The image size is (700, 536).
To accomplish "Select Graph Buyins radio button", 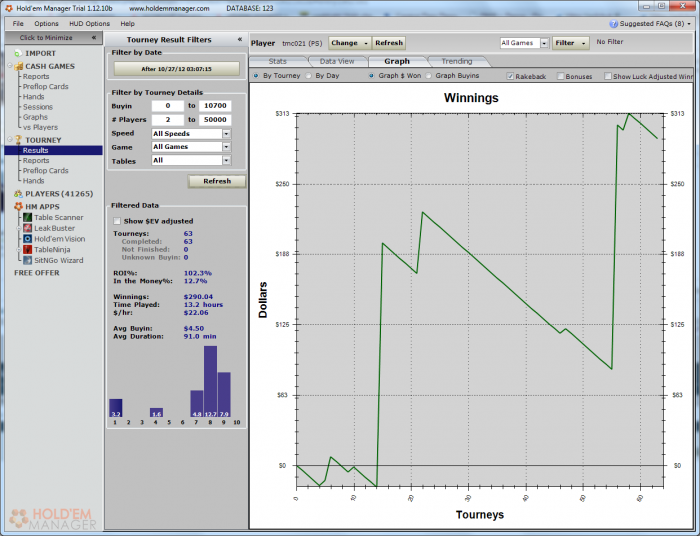I will (429, 75).
